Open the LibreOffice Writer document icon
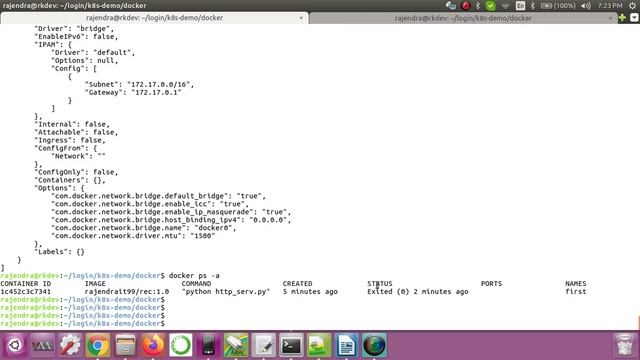This screenshot has width=640, height=360. click(347, 345)
